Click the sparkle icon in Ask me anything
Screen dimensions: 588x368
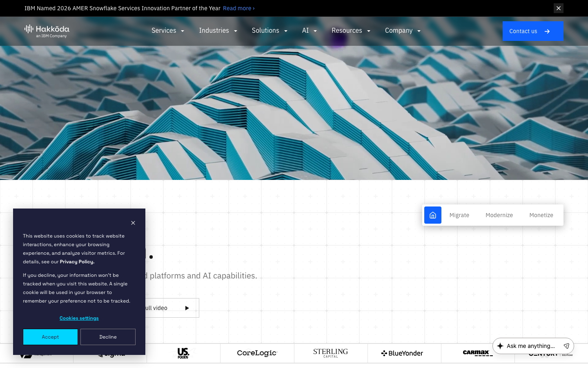500,346
